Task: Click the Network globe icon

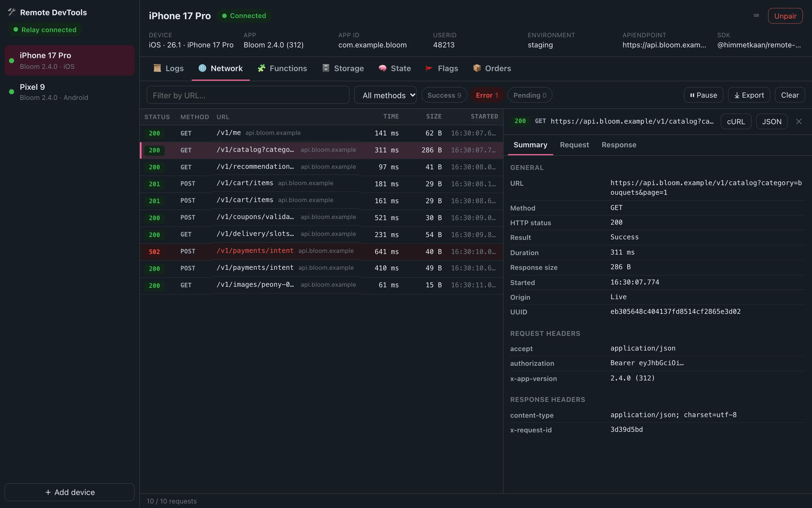Action: tap(202, 68)
